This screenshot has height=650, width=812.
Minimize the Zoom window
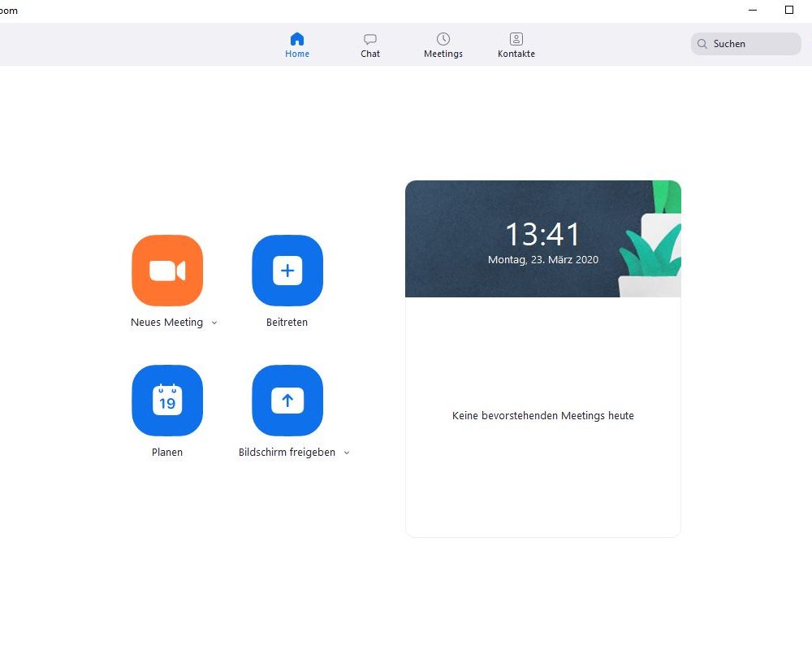(753, 10)
